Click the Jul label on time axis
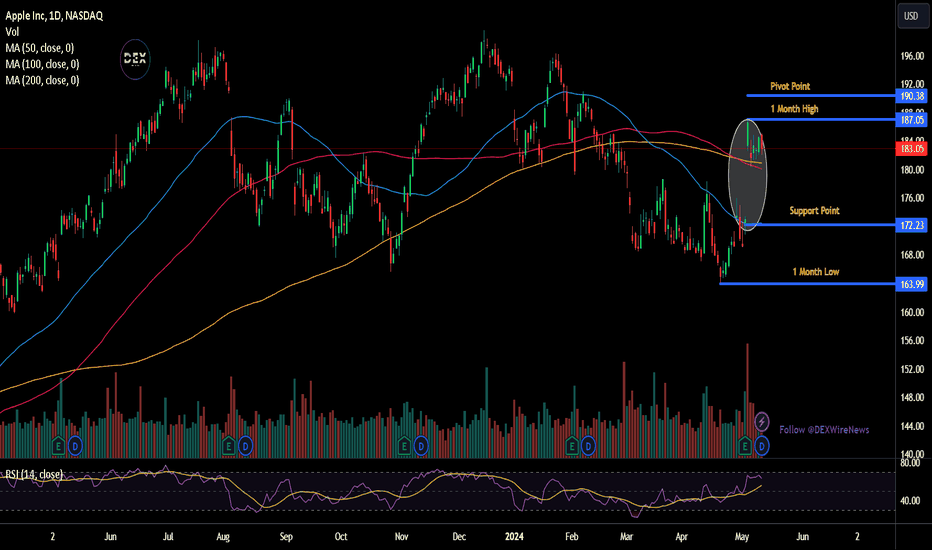 (x=168, y=536)
